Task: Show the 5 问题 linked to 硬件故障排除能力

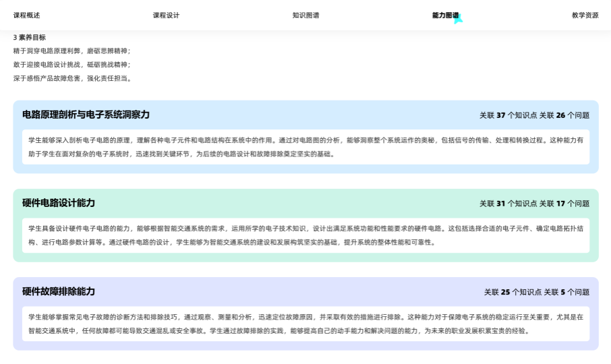Action: pyautogui.click(x=570, y=292)
